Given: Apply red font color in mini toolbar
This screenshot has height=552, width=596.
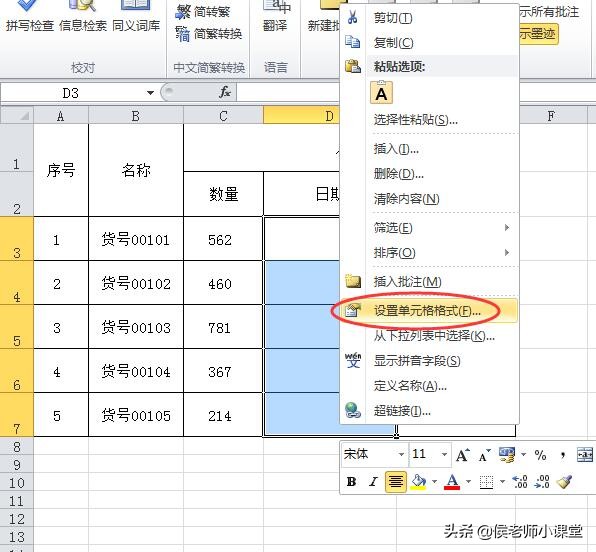Looking at the screenshot, I should click(x=452, y=482).
